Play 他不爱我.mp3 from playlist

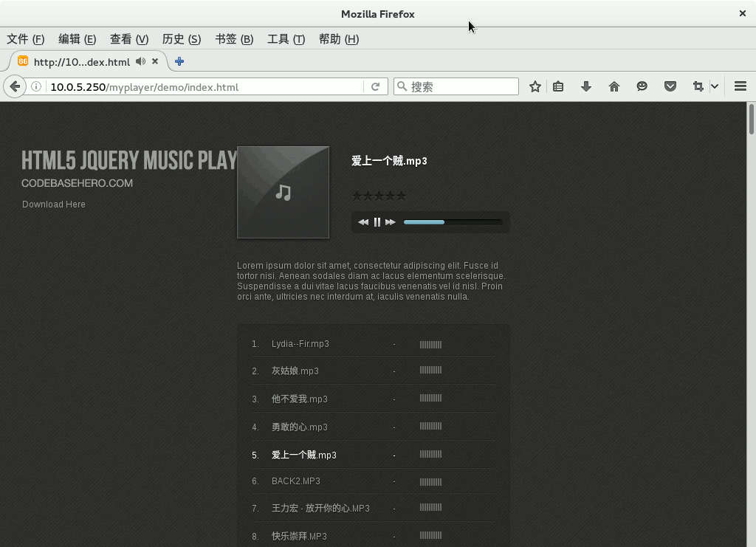click(300, 399)
